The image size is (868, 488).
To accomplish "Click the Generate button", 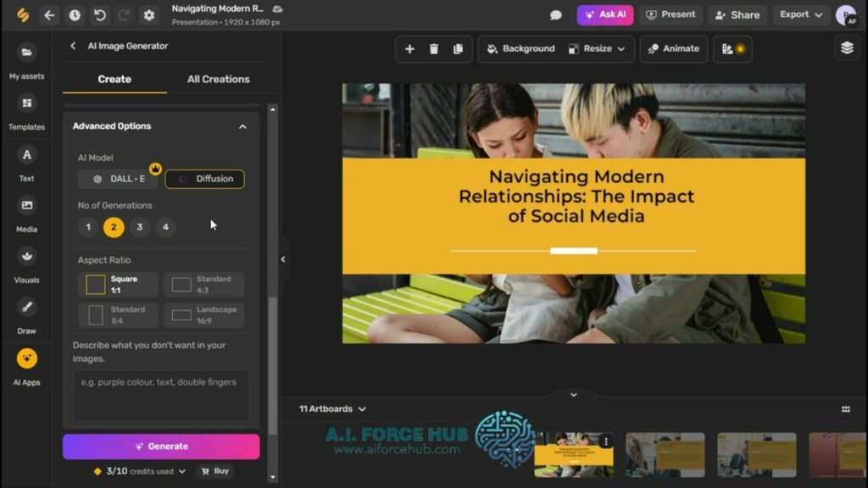I will (161, 446).
